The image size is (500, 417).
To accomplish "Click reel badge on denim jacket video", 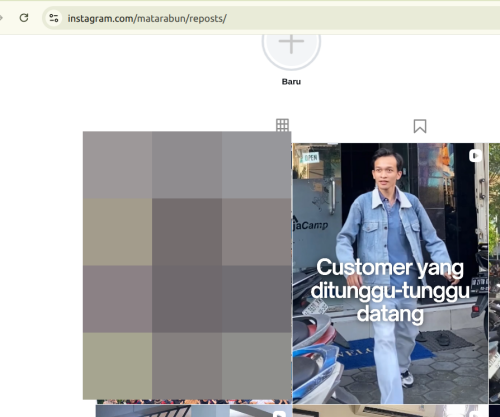I will [x=475, y=156].
